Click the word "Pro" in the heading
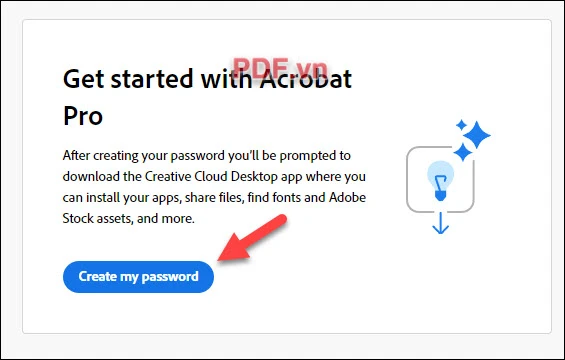565x360 pixels. pos(83,116)
